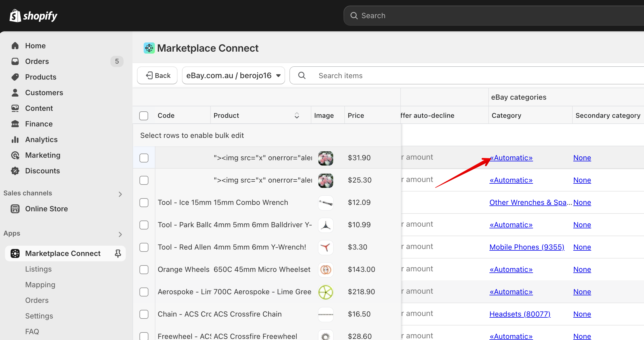Viewport: 644px width, 340px height.
Task: Click the Online Store shop icon
Action: [x=15, y=209]
